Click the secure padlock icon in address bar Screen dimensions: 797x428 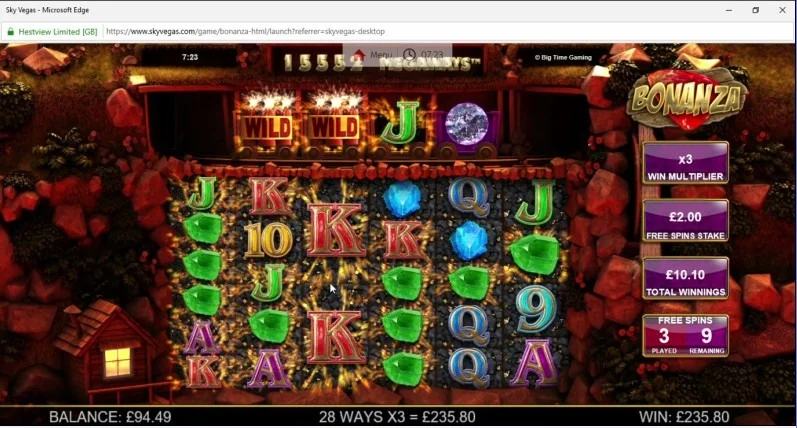click(10, 32)
